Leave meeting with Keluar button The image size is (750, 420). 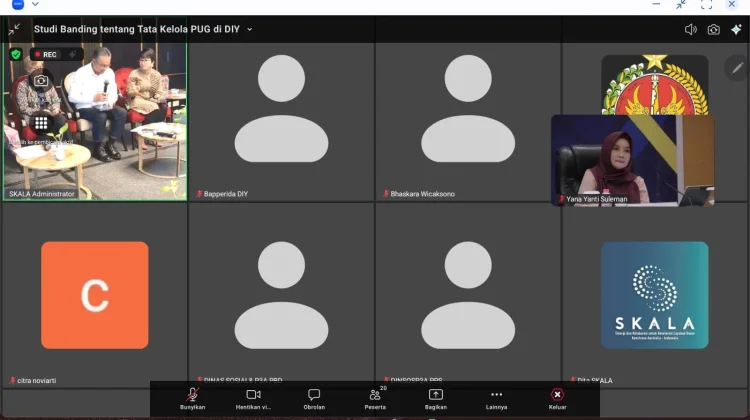[x=557, y=399]
